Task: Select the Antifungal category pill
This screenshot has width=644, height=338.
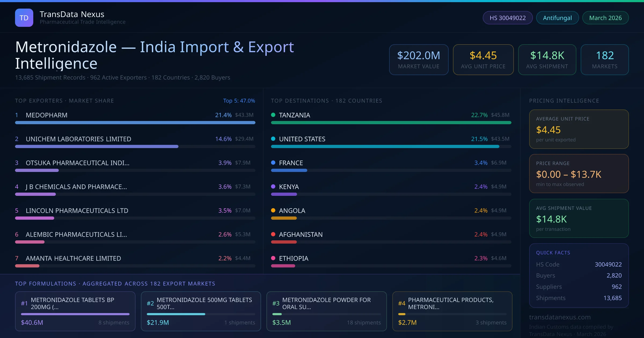Action: click(557, 18)
